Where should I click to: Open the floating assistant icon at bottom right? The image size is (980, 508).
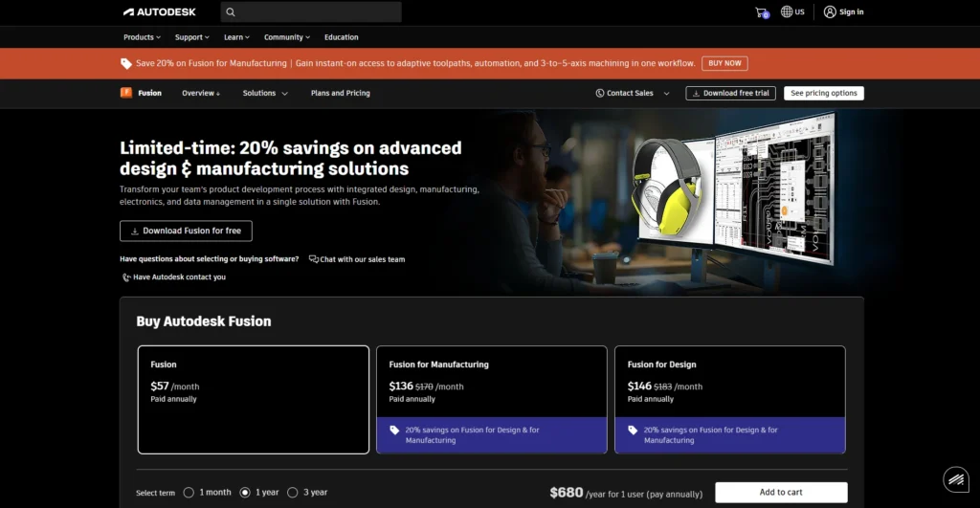tap(956, 480)
